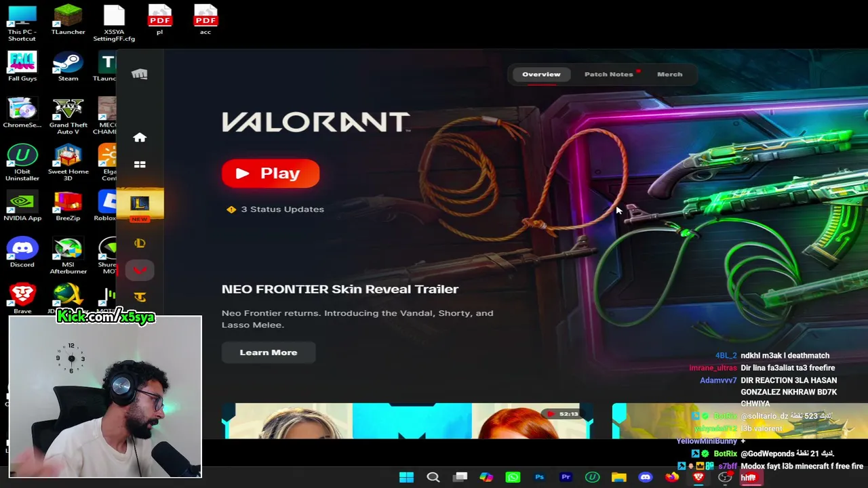
Task: Open the X5SYA SettingFF.cfg file
Action: tap(114, 22)
